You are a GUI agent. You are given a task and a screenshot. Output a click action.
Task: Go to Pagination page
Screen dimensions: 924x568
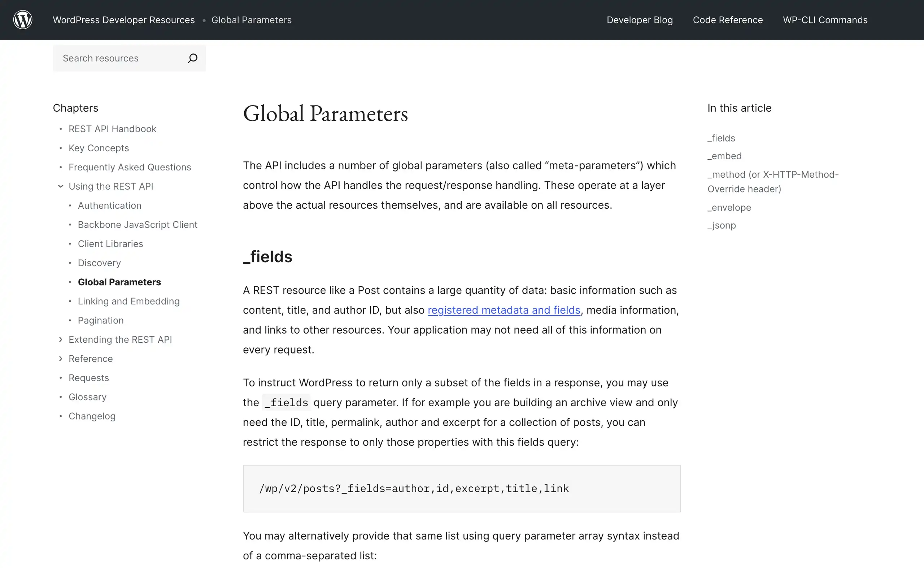pyautogui.click(x=101, y=320)
